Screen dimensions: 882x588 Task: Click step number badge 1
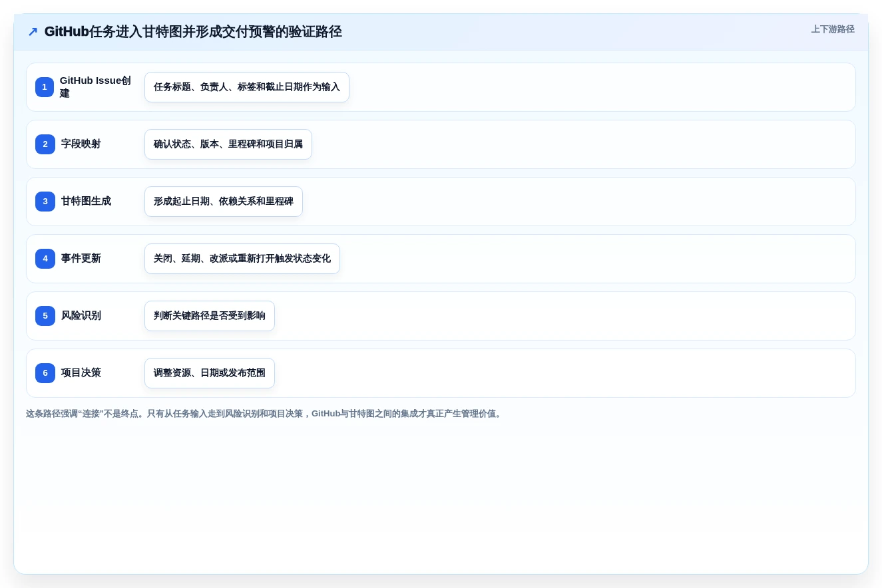45,87
